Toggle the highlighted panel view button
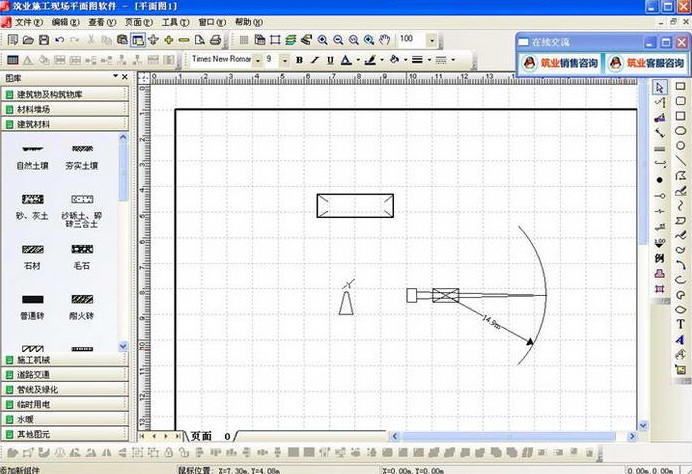692x474 pixels. point(138,40)
